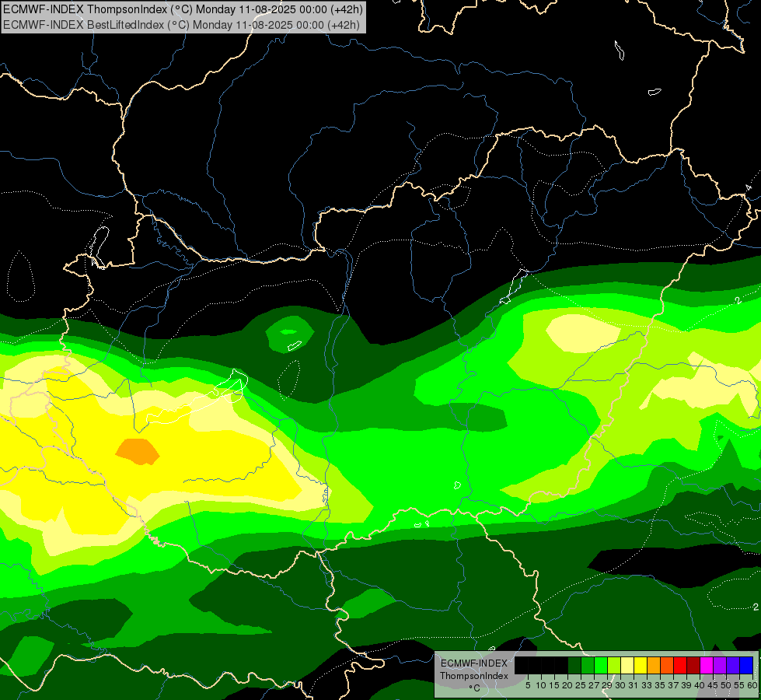This screenshot has height=700, width=761.
Task: Click the legend tick value '5'
Action: 528,685
